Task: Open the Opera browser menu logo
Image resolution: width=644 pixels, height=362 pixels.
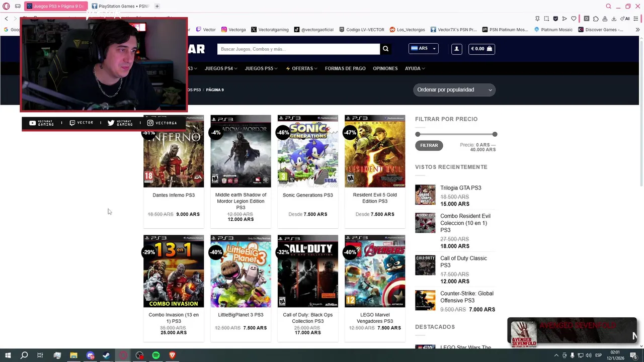Action: pos(7,6)
